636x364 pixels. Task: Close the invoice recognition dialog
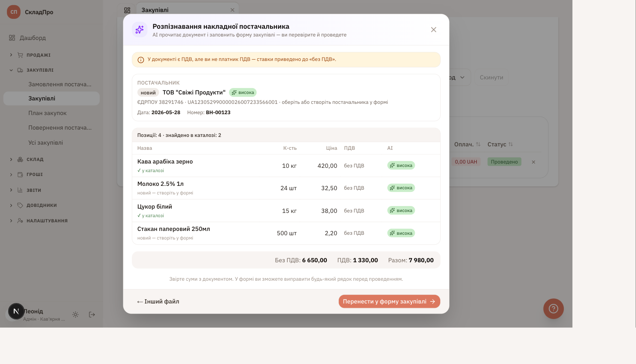point(433,30)
